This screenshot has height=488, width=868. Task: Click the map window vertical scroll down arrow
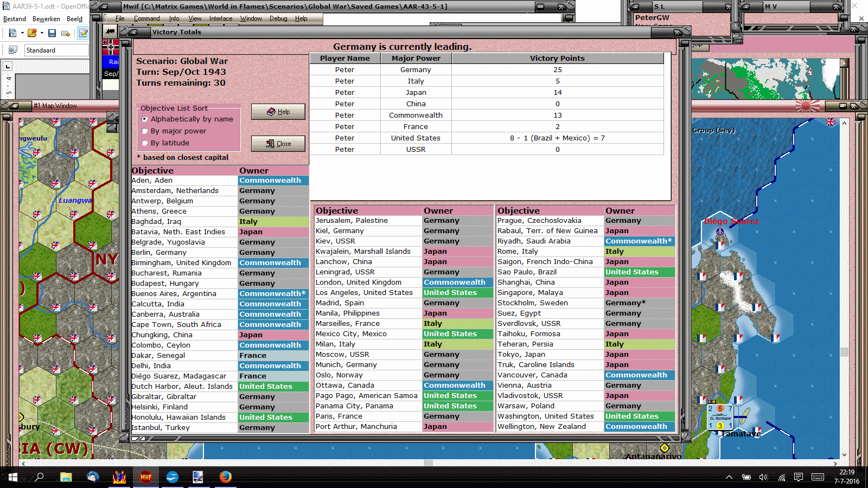[x=844, y=455]
